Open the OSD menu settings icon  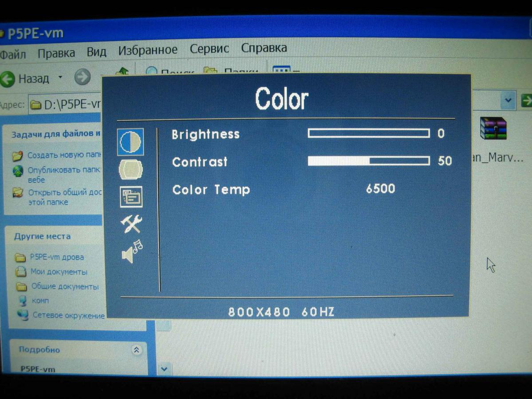131,197
